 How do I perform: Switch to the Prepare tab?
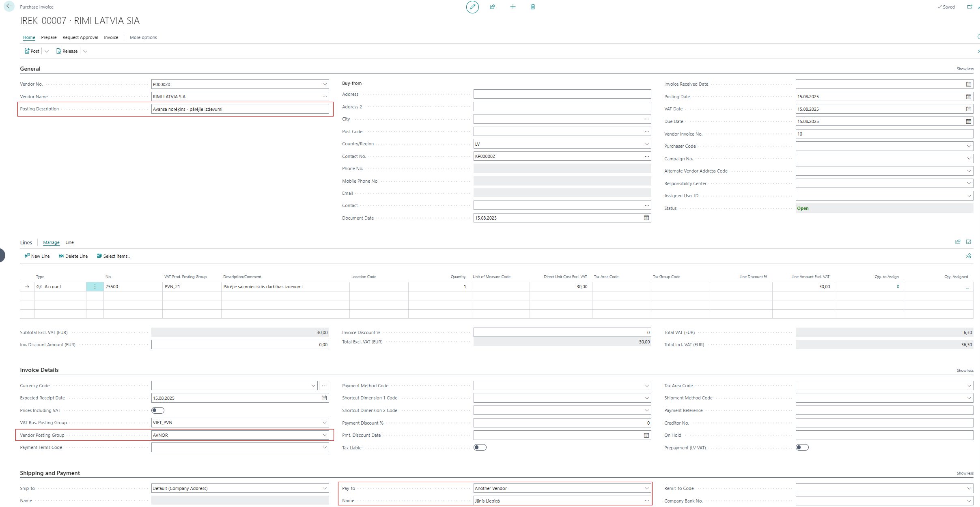(49, 37)
